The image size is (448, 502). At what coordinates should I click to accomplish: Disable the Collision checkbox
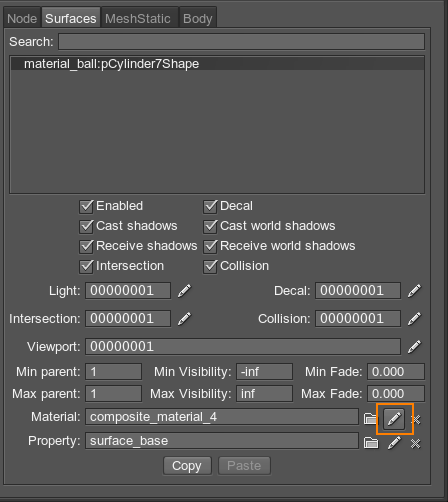210,266
